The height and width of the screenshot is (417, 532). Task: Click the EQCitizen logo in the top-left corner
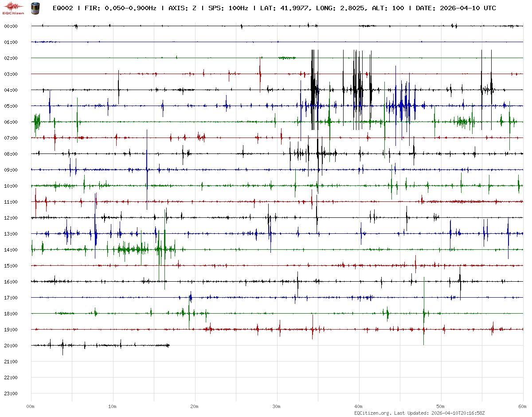(x=13, y=8)
